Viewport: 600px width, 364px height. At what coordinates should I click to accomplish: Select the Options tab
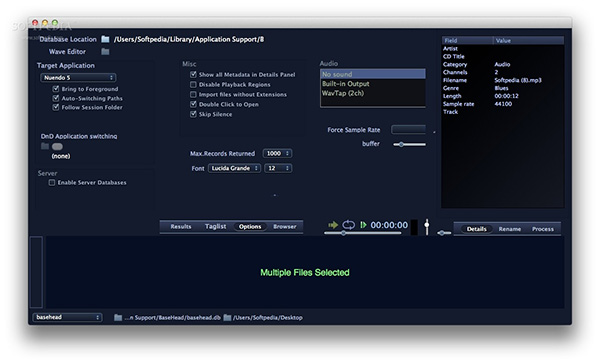click(250, 227)
